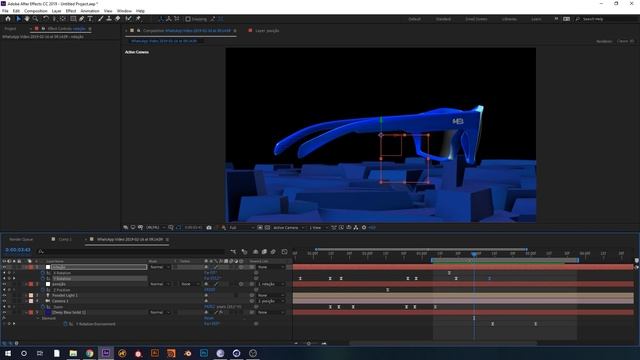Open the Active Camera view dropdown
The width and height of the screenshot is (640, 360).
tap(289, 228)
